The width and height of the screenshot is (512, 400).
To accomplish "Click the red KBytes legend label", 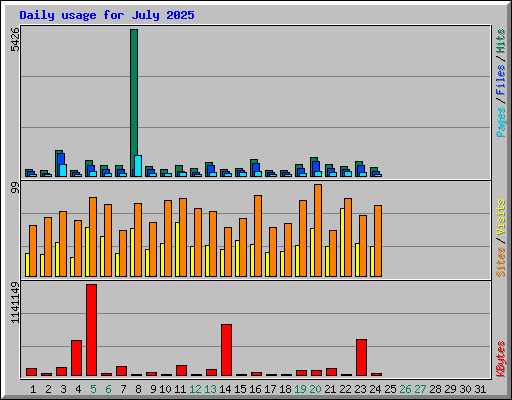I will pyautogui.click(x=500, y=359).
